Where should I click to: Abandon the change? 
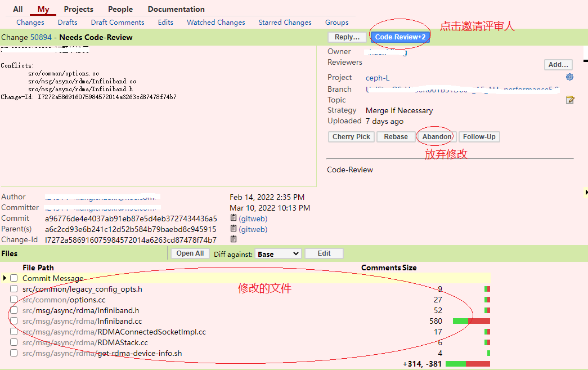[435, 136]
